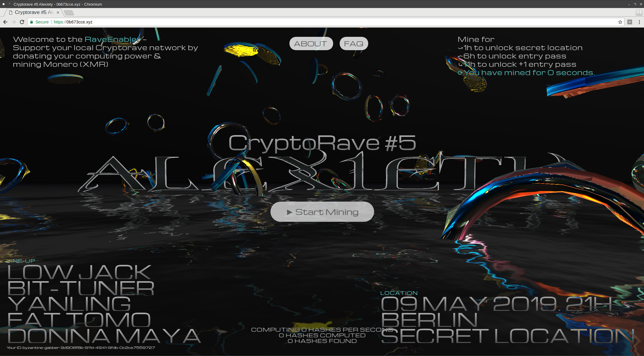The image size is (644, 356).
Task: Click the forward navigation arrow
Action: coord(14,22)
